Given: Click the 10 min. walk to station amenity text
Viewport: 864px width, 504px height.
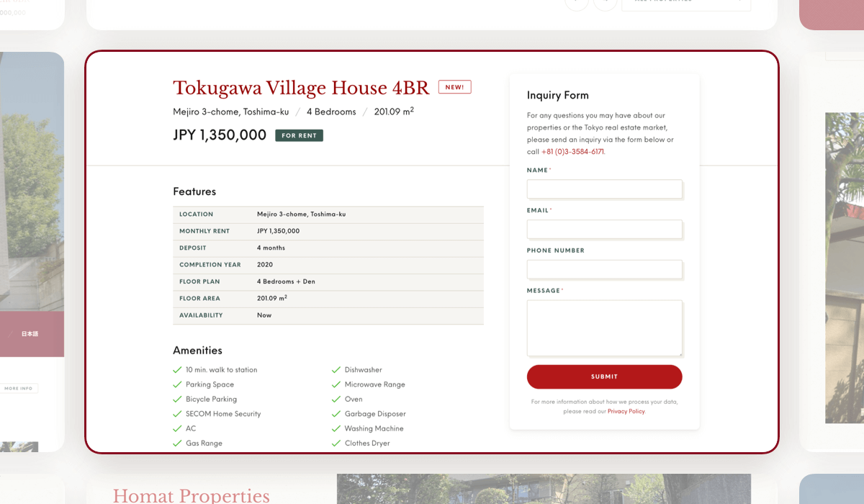Looking at the screenshot, I should (221, 370).
